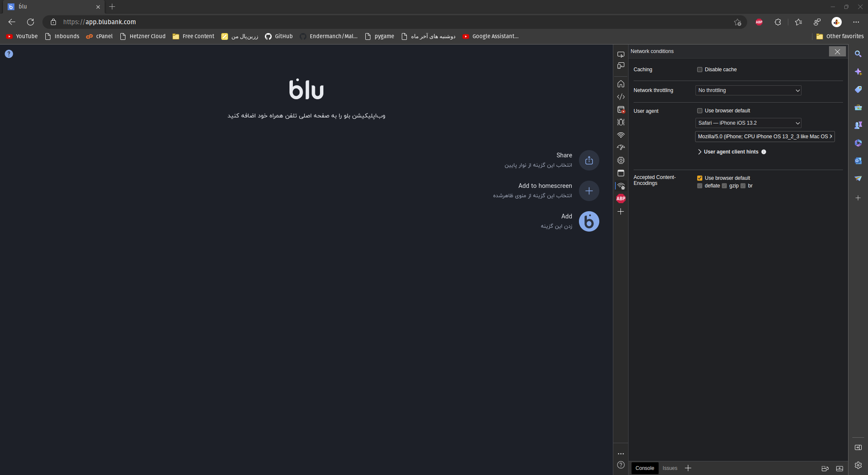Open the Sources bug icon in DevTools
Image resolution: width=868 pixels, height=475 pixels.
(621, 122)
